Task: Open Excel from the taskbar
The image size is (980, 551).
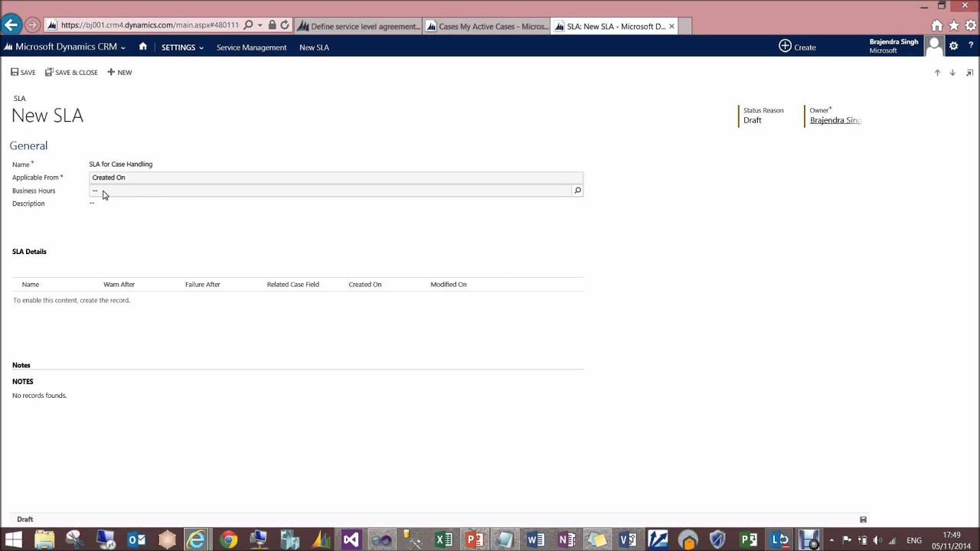Action: click(443, 540)
